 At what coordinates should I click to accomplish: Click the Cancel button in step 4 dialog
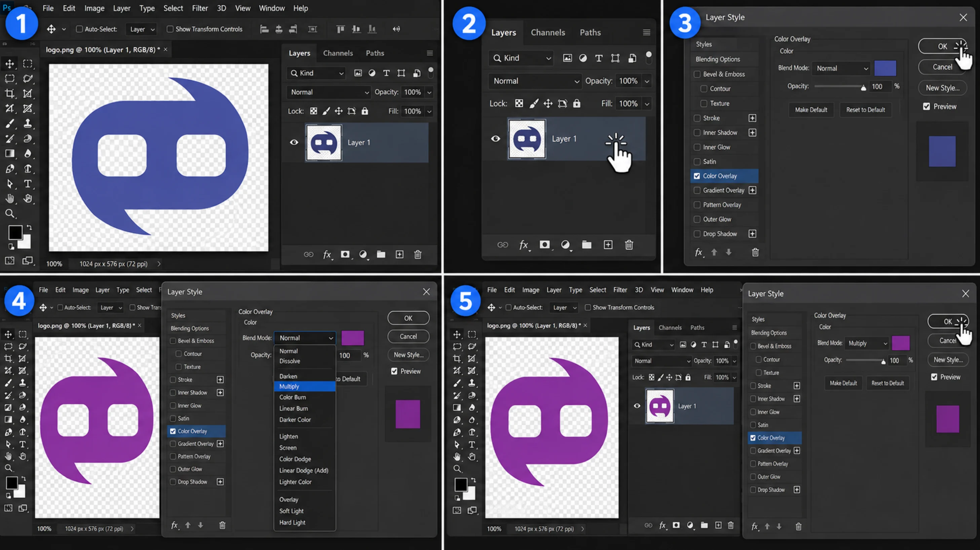coord(408,336)
